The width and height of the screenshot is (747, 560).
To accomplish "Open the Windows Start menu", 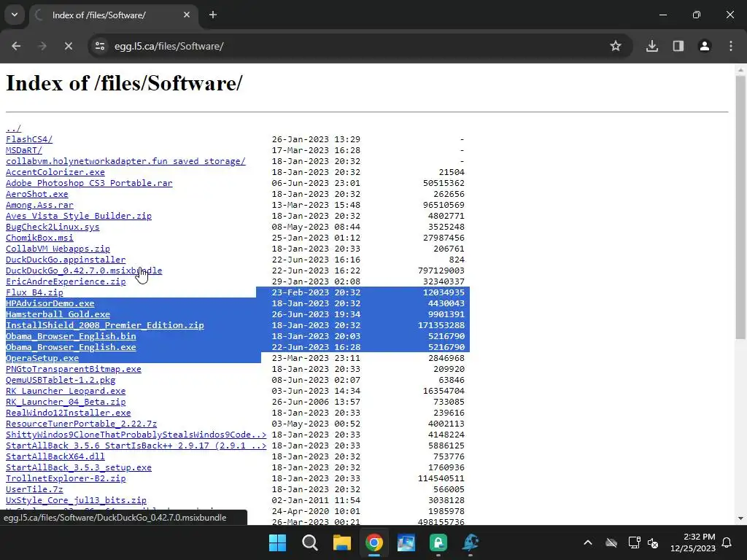I will coord(277,542).
